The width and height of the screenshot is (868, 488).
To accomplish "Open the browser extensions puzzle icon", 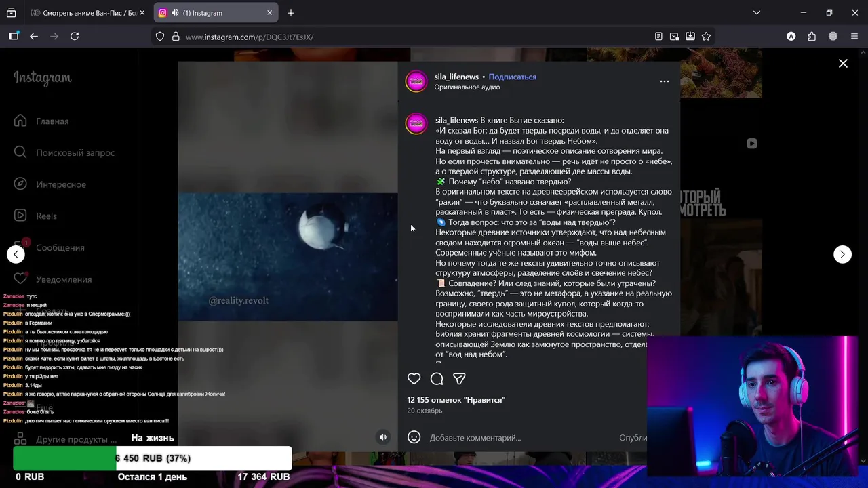I will click(x=812, y=37).
